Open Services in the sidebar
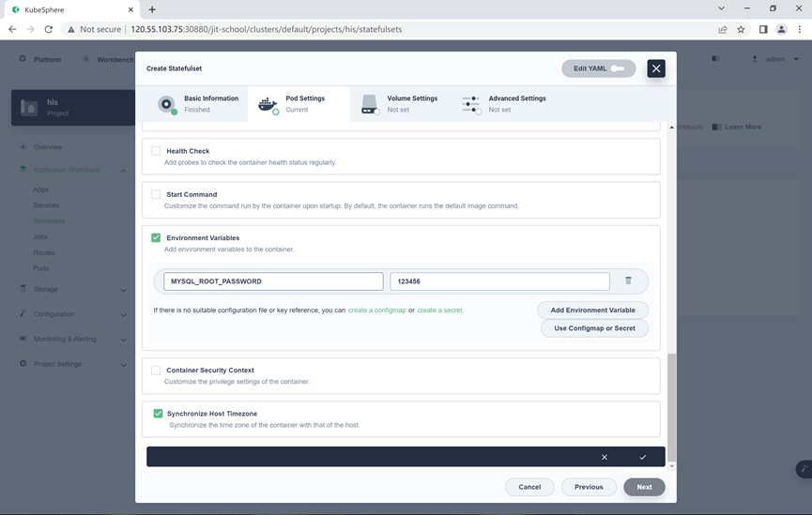Image resolution: width=812 pixels, height=515 pixels. (x=46, y=204)
